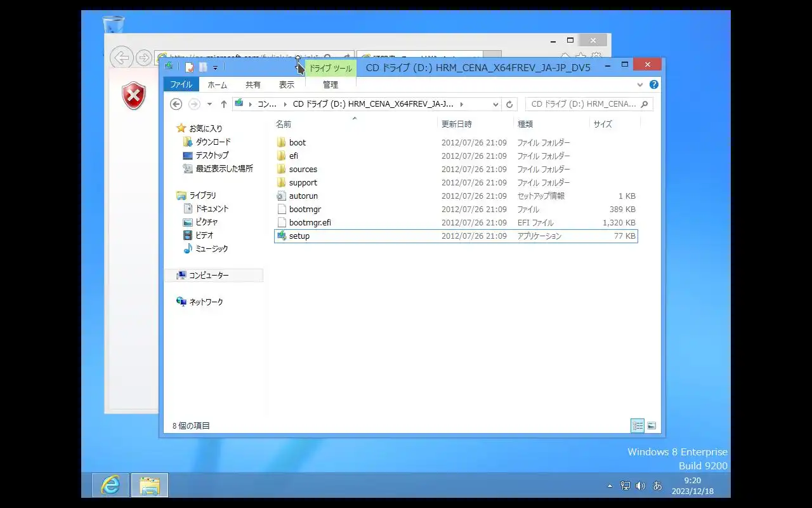Expand the ribbon with the chevron

pos(640,84)
